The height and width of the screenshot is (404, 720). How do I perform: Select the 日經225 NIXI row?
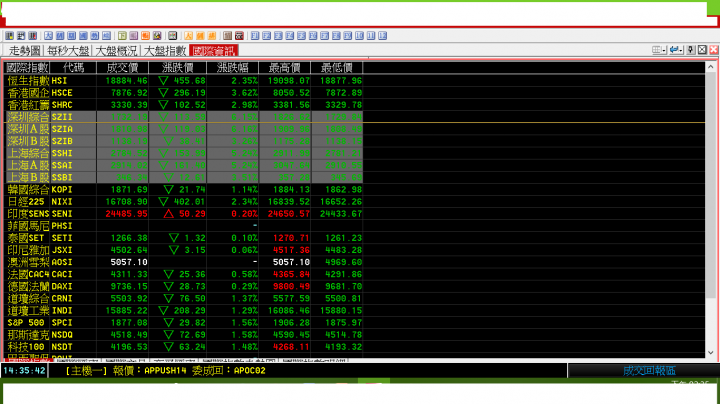[184, 202]
